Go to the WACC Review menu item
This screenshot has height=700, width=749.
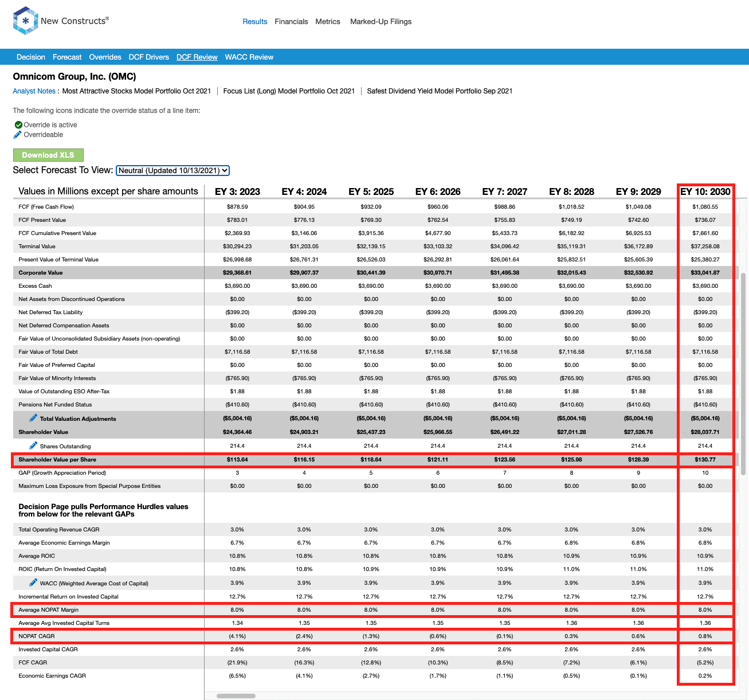(x=249, y=57)
